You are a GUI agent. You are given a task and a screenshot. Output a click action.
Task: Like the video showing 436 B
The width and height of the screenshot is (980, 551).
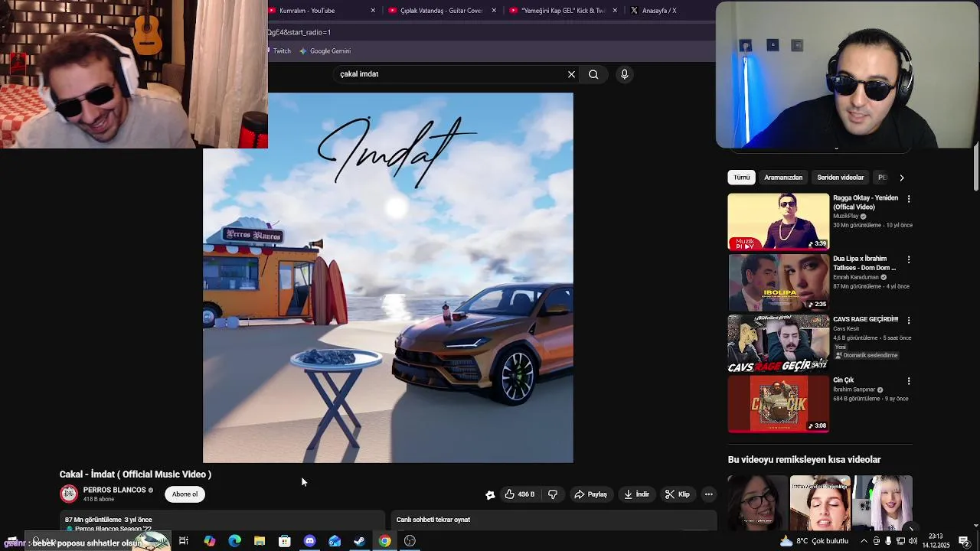tap(520, 494)
